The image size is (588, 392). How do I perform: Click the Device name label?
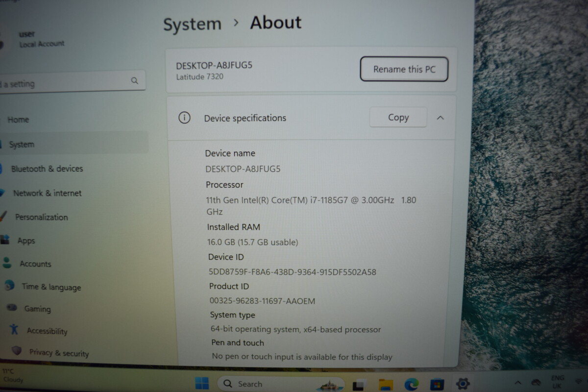pyautogui.click(x=230, y=153)
